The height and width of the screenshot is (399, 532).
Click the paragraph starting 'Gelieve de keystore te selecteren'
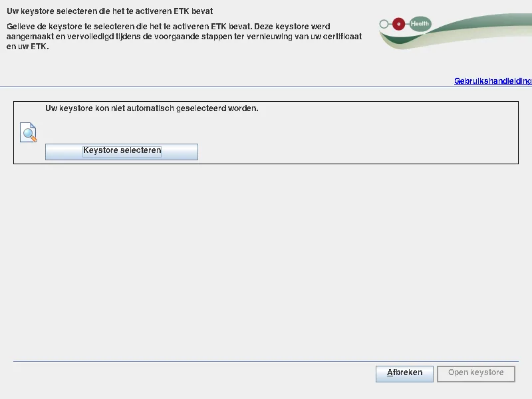[x=184, y=37]
